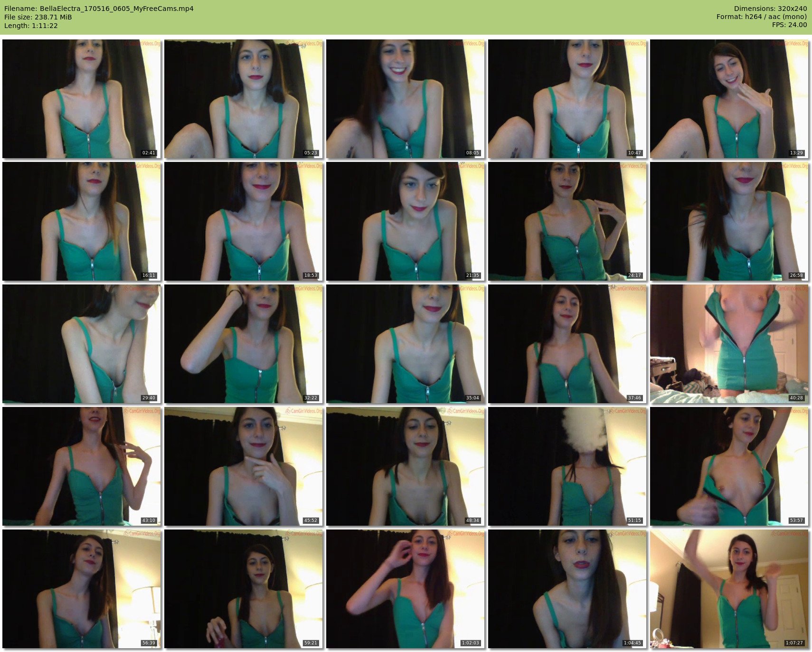Open the thumbnail marked 18:53
Viewport: 812px width, 652px height.
point(244,221)
